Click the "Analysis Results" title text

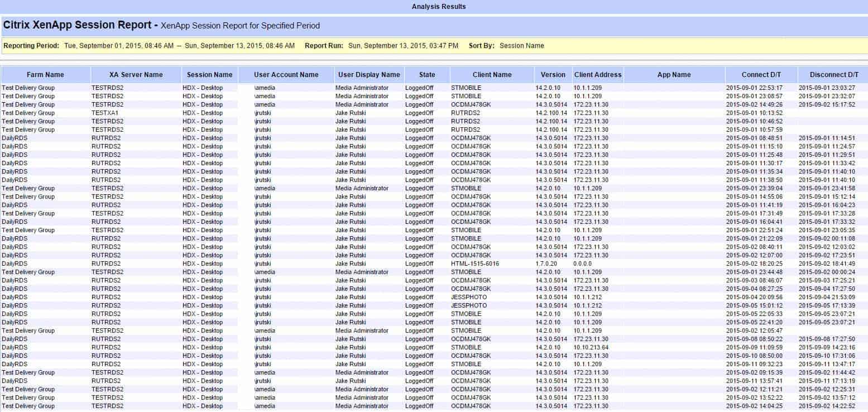(439, 7)
